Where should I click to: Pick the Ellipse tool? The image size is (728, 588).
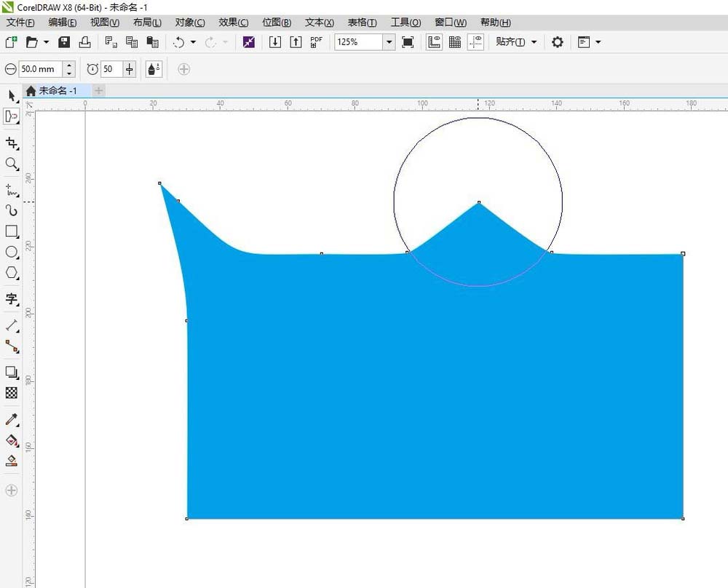(12, 252)
